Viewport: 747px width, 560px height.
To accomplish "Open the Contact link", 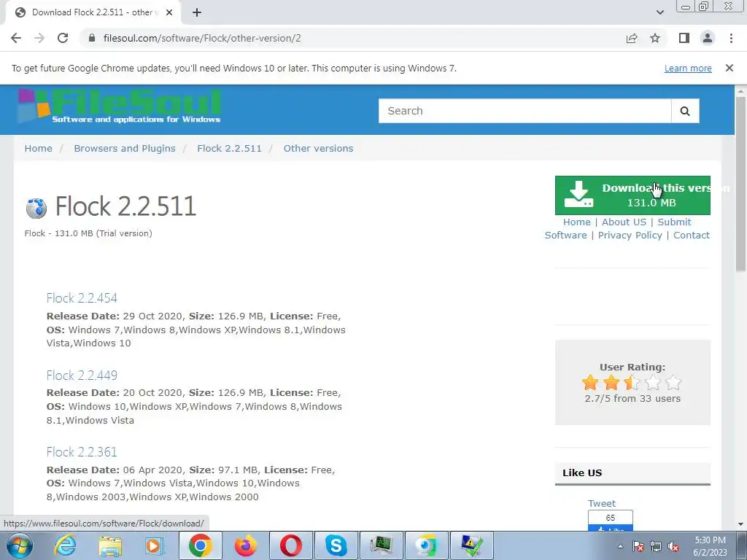I will coord(692,236).
